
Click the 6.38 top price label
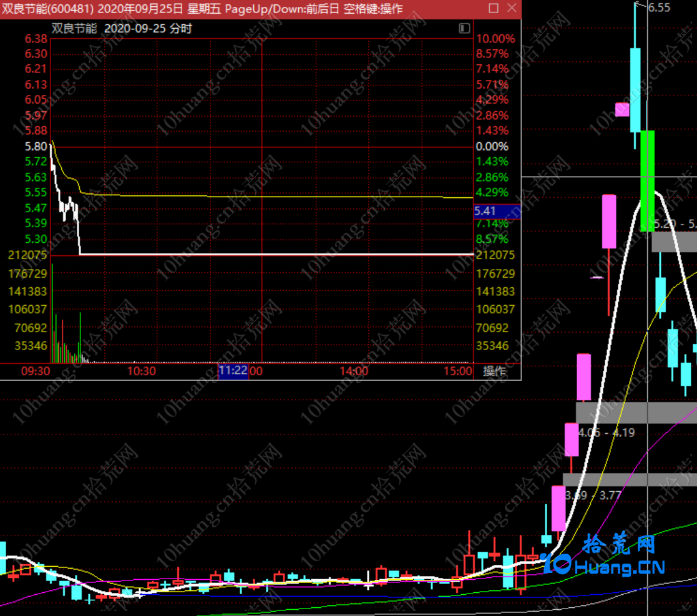pyautogui.click(x=36, y=39)
